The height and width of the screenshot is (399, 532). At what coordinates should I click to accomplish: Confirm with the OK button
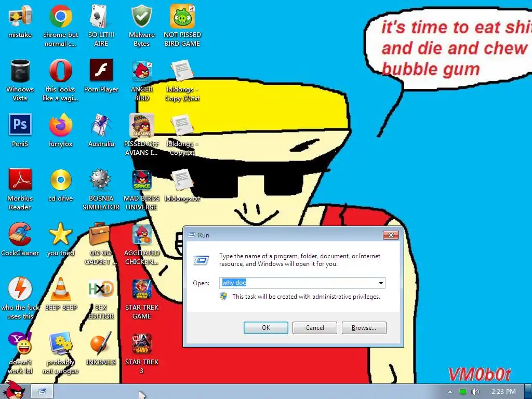pos(266,328)
